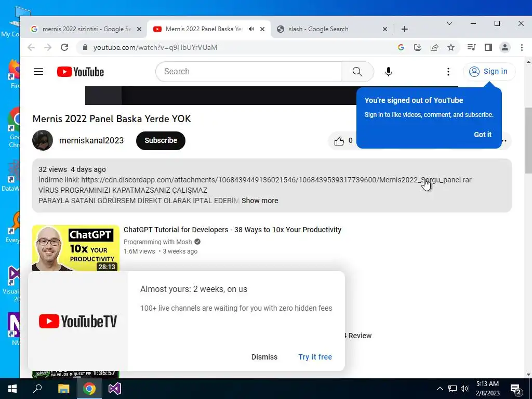Image resolution: width=532 pixels, height=399 pixels.
Task: Open the notification center icon
Action: click(516, 389)
